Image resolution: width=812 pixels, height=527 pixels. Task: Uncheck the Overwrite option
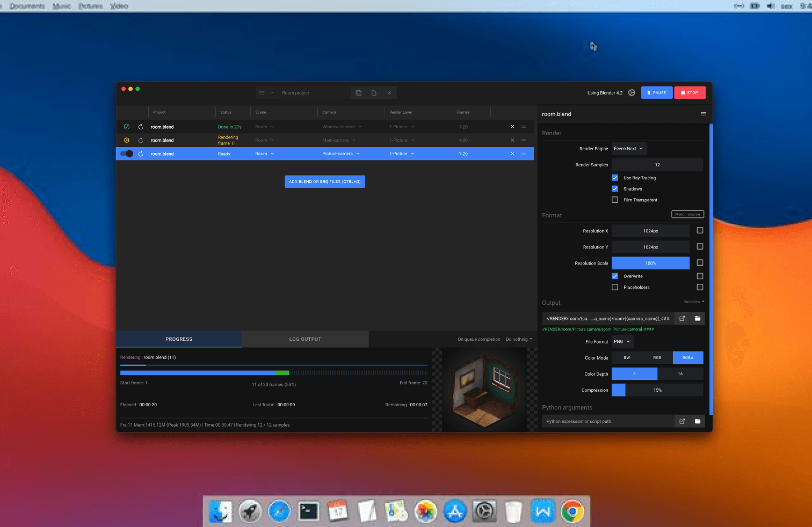pos(615,276)
